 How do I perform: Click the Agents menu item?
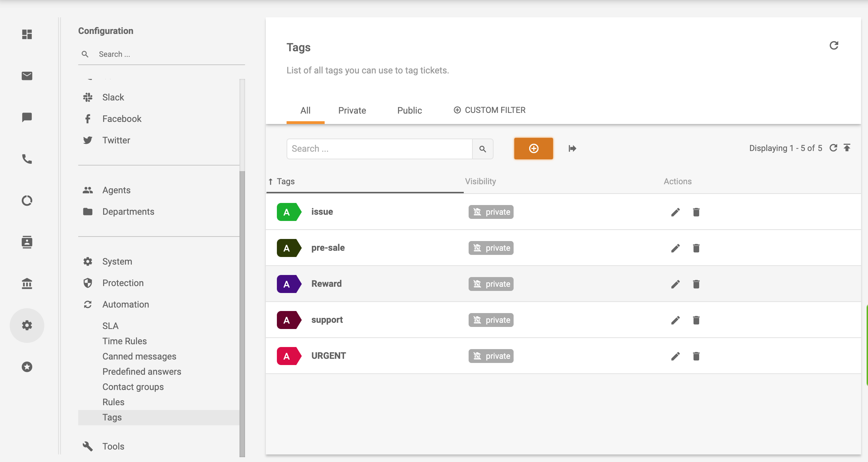pos(117,190)
